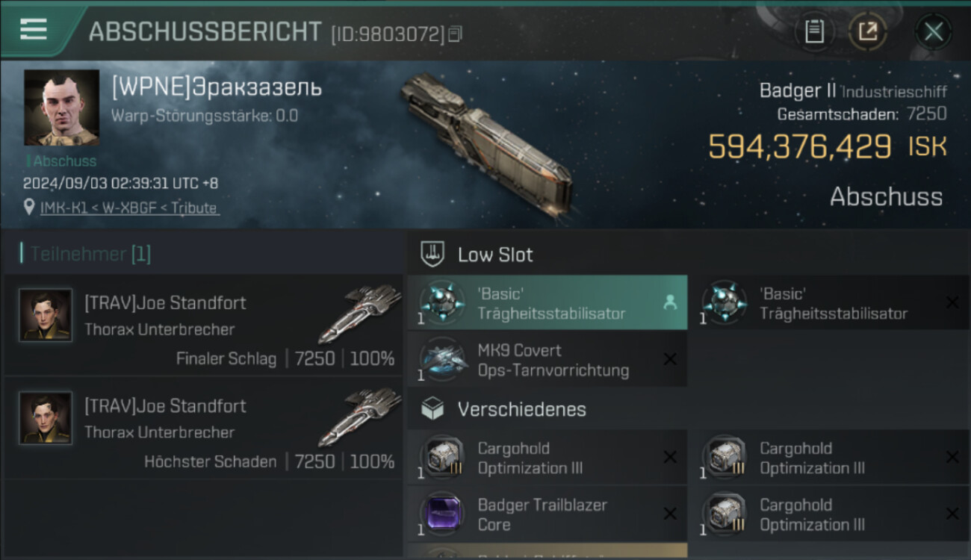Viewport: 971px width, 560px height.
Task: Toggle the person marker on first Trägheitsstabilisator
Action: point(669,302)
